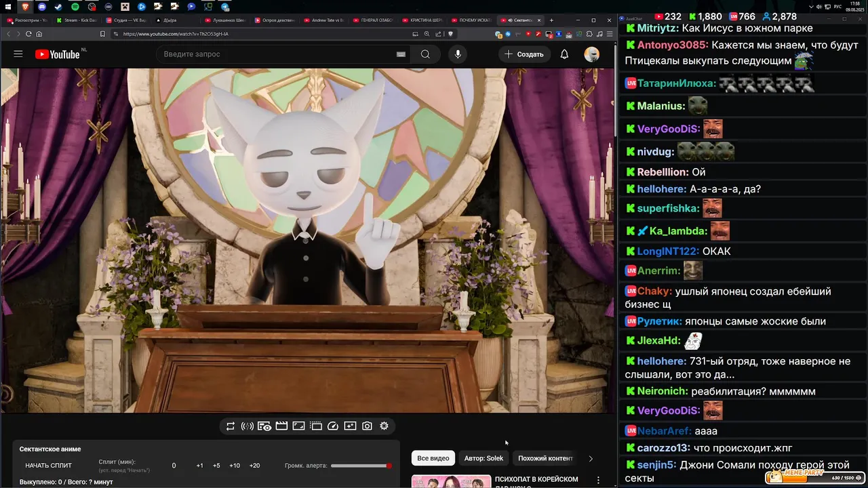Switch to Остров девственниц browser tab
The width and height of the screenshot is (868, 488).
coord(275,20)
